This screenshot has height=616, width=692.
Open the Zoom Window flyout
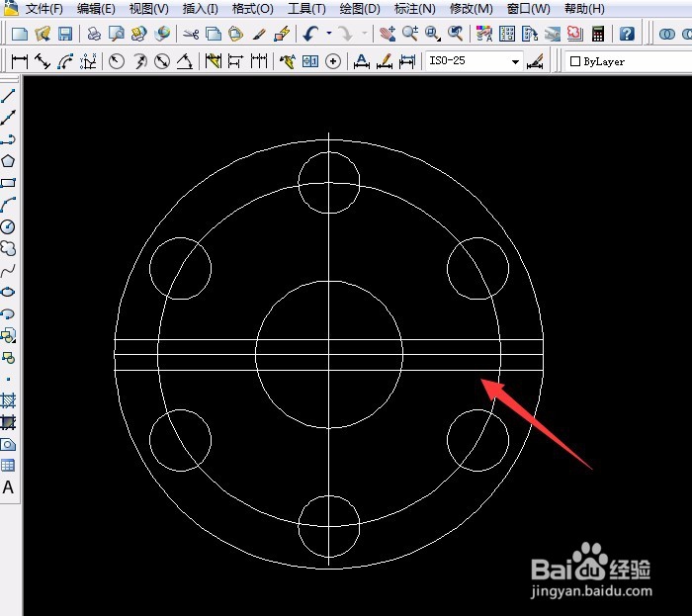[x=433, y=34]
